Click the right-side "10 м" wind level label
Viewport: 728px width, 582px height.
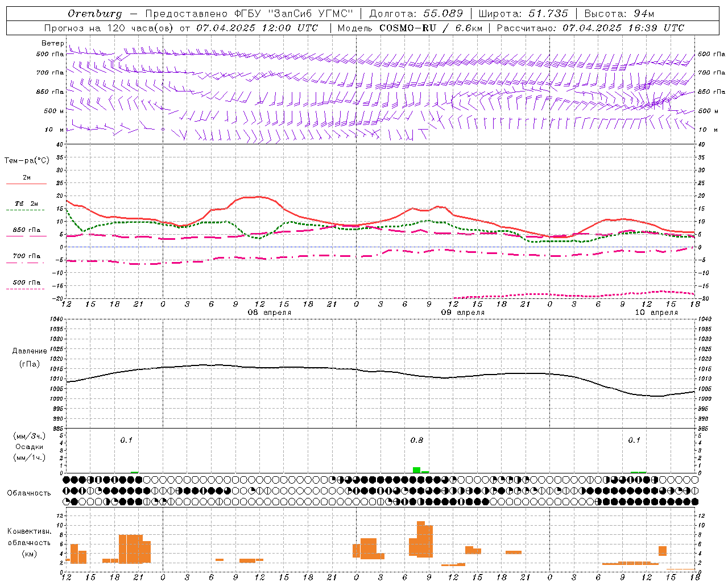[708, 130]
